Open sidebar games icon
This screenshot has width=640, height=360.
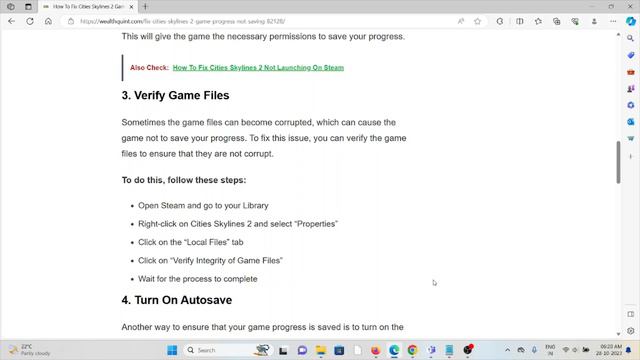631,89
